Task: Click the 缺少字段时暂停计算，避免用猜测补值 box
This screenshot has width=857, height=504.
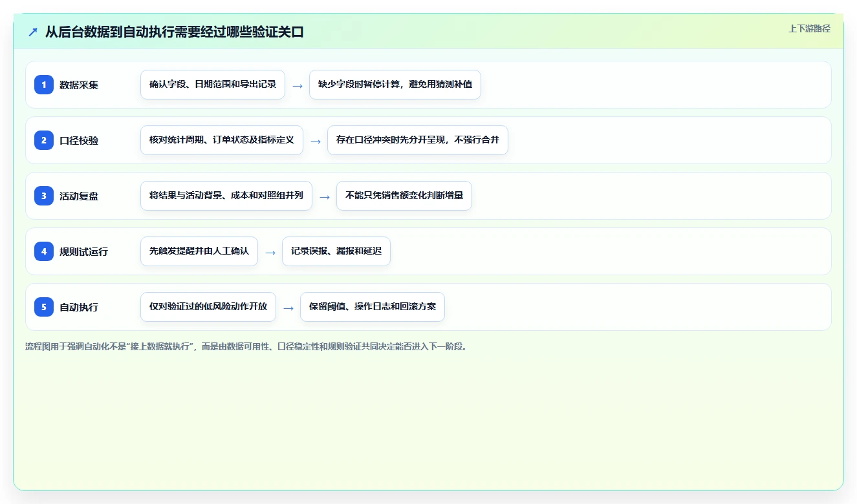Action: 395,85
